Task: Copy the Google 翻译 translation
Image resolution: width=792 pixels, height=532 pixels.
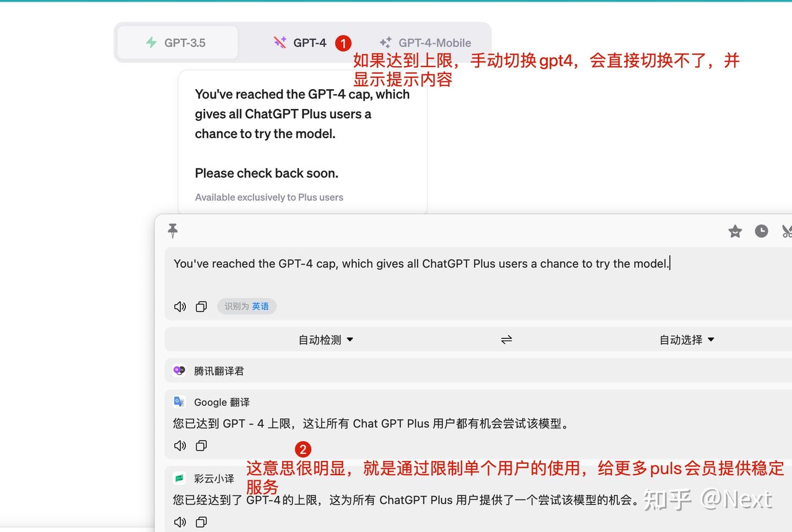Action: [x=201, y=446]
